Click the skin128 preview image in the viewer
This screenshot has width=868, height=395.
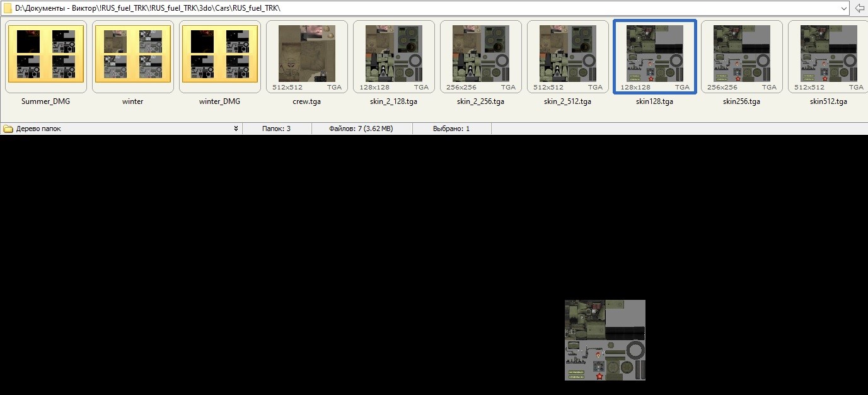[x=605, y=340]
